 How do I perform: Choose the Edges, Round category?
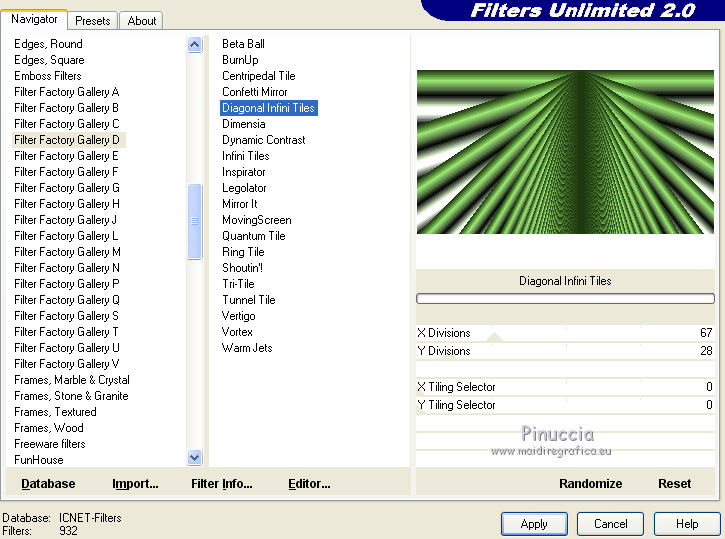[48, 44]
